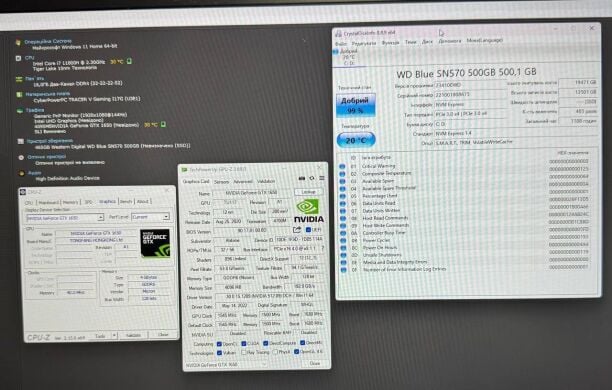Open the Disk menu in CrystalDiskInfo
This screenshot has width=612, height=390.
tap(427, 42)
